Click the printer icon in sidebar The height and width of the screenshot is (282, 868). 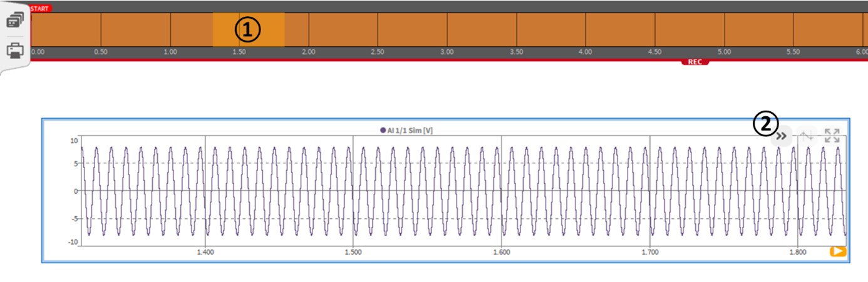14,50
